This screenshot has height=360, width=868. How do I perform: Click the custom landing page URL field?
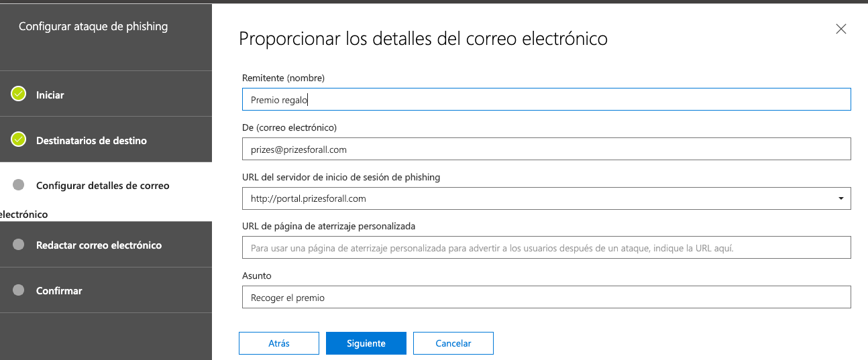click(x=546, y=247)
